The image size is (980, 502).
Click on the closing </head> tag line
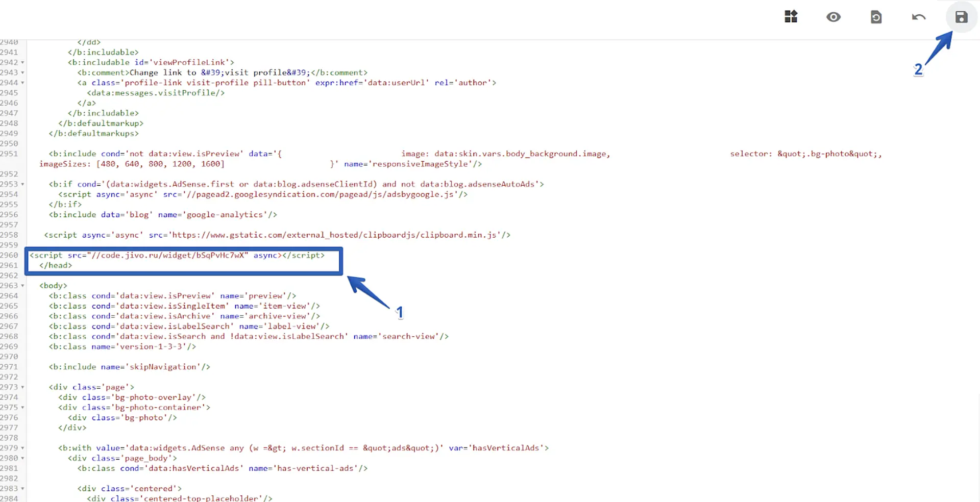click(x=56, y=266)
